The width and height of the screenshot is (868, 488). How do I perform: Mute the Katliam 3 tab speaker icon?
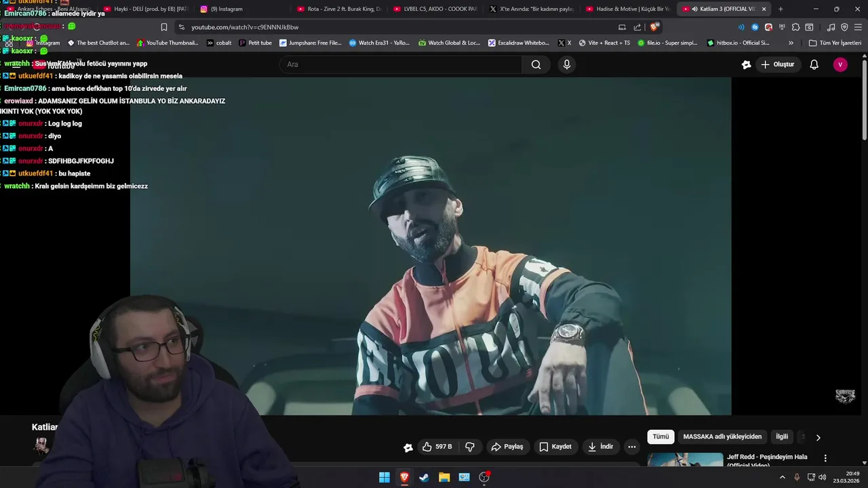pos(694,9)
